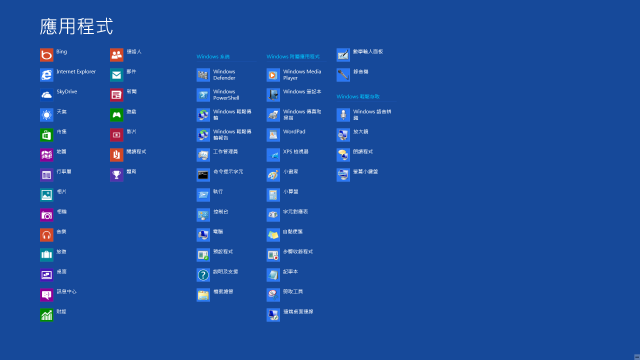Open Magnifier (放大鏡)
The height and width of the screenshot is (360, 640).
[x=343, y=135]
